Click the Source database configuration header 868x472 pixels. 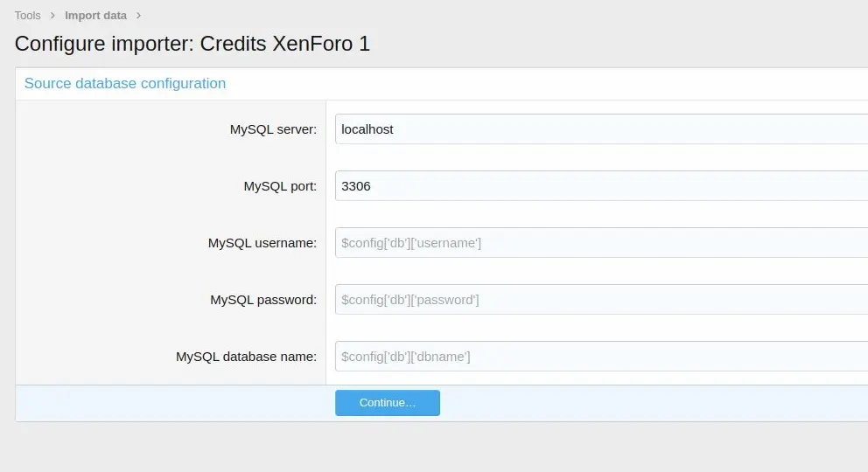tap(125, 84)
